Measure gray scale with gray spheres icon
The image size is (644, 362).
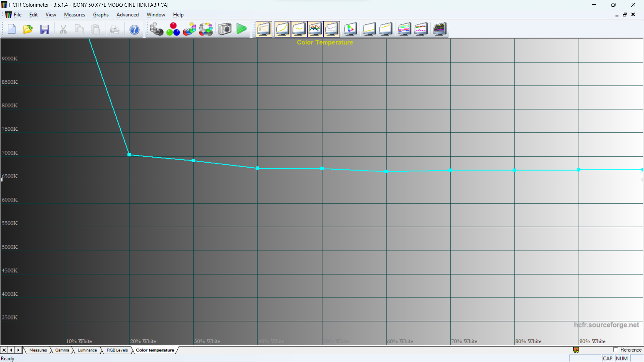(156, 29)
